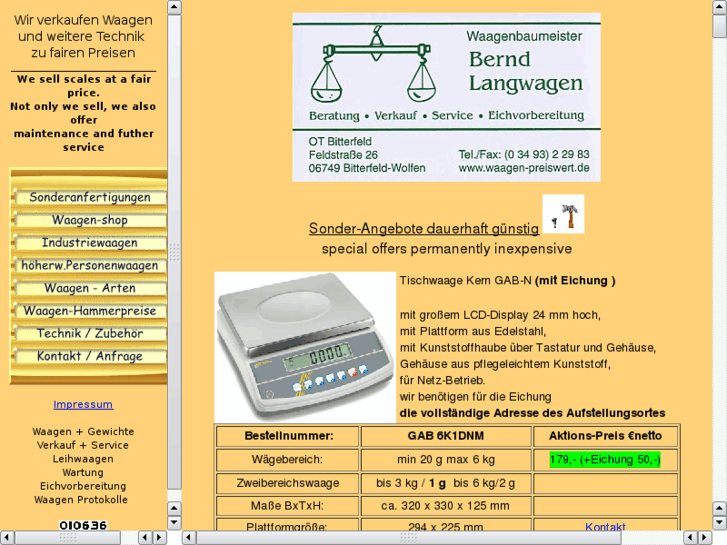Click the left frame horizontal scroll-left arrow at far left
The image size is (727, 545).
pos(7,538)
